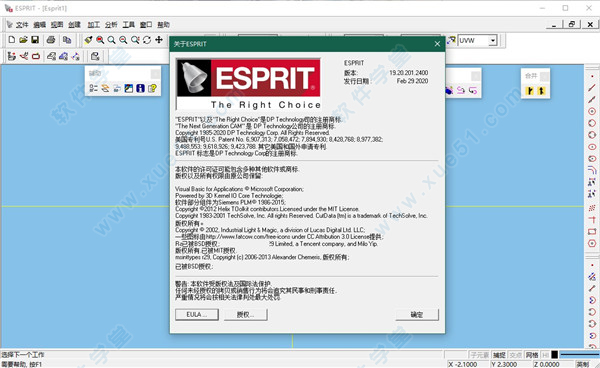Click the yellow question-mark help icon
This screenshot has width=600, height=368.
[x=152, y=88]
